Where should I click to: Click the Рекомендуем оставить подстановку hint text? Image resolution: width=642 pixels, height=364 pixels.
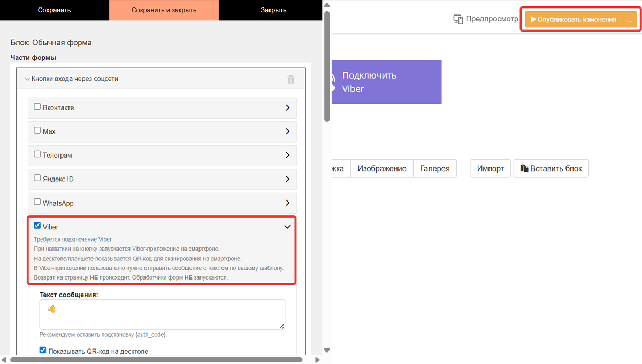(x=103, y=335)
